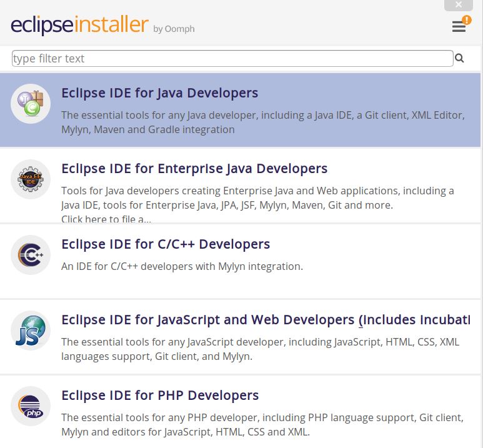Click the orange update notification badge

466,20
